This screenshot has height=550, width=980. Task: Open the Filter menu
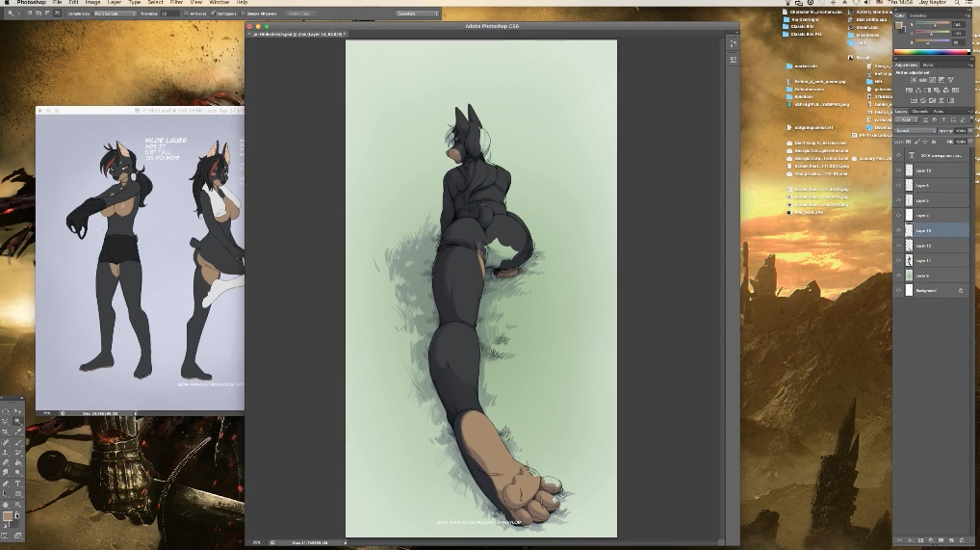176,3
